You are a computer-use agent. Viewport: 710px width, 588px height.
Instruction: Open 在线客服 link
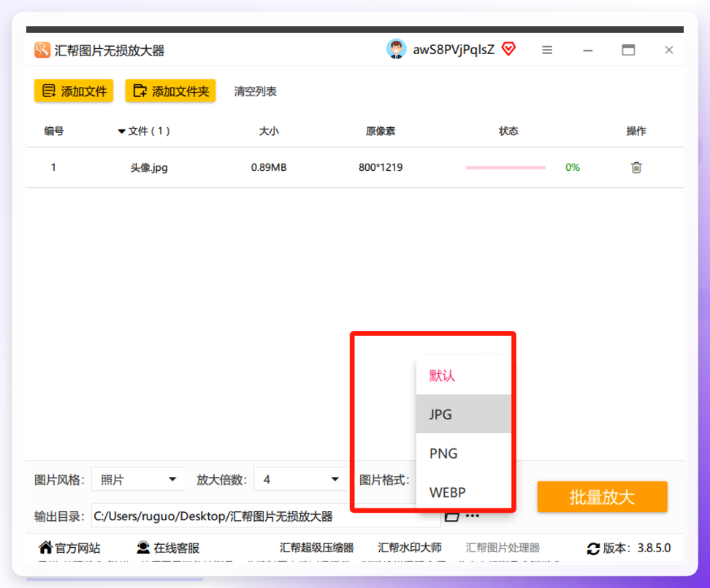(x=176, y=548)
